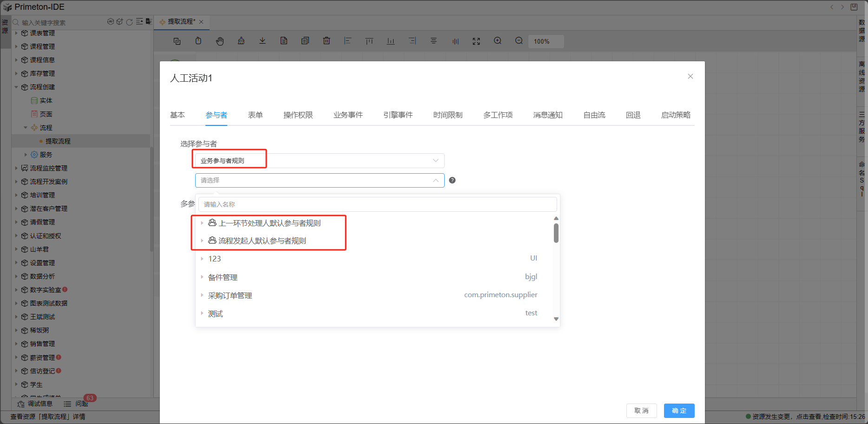
Task: Click the format brush icon in toolbar
Action: click(241, 41)
